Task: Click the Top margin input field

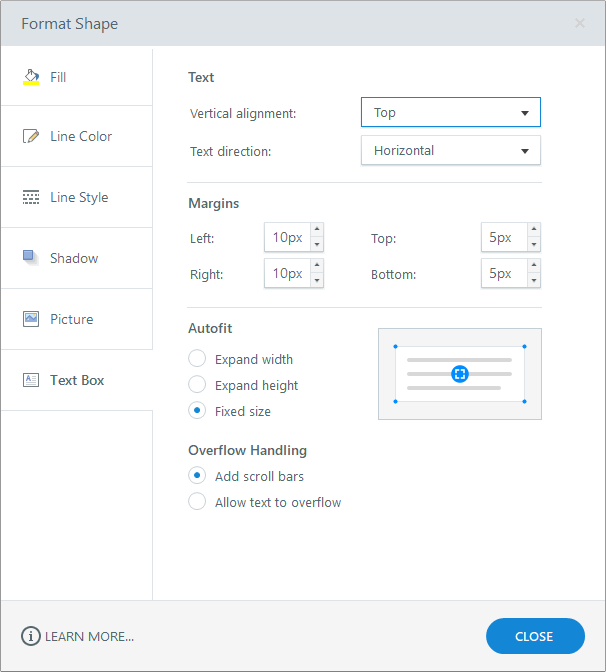Action: click(x=503, y=238)
